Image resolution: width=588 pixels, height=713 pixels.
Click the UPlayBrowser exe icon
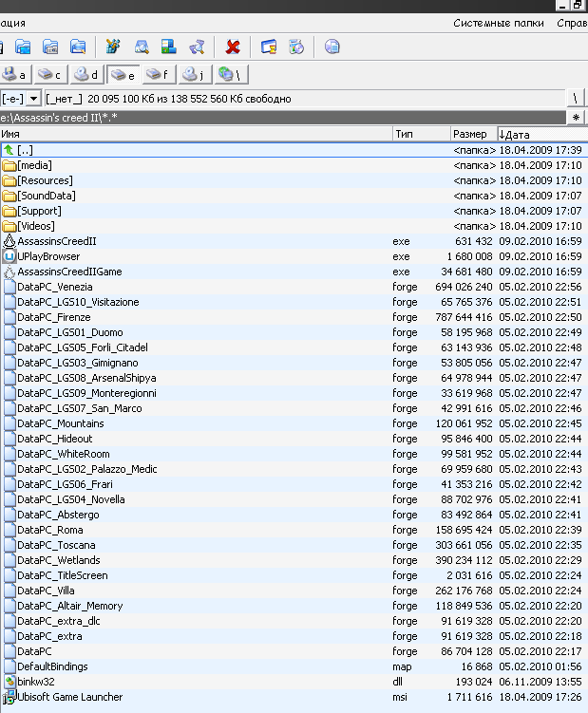(x=9, y=256)
